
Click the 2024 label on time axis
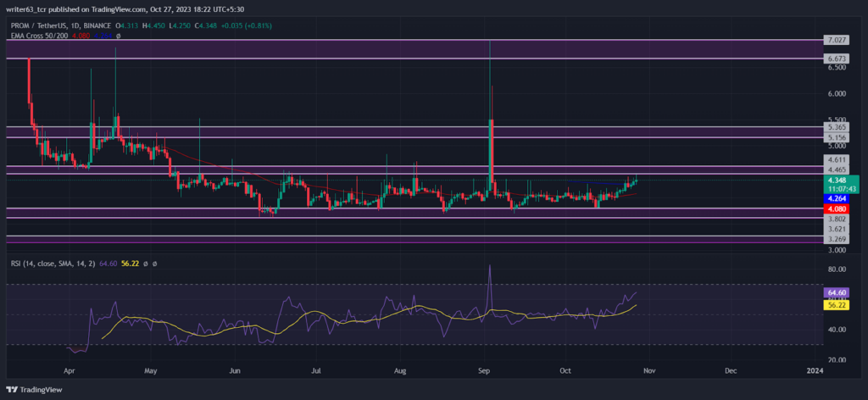(x=813, y=370)
